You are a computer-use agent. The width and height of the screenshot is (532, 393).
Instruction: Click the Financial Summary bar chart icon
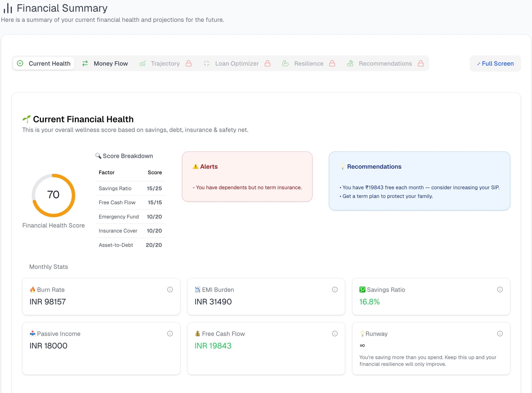(x=8, y=8)
